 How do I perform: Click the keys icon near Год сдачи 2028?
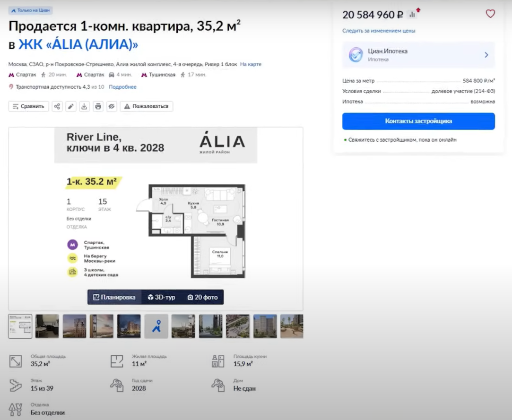click(x=117, y=386)
